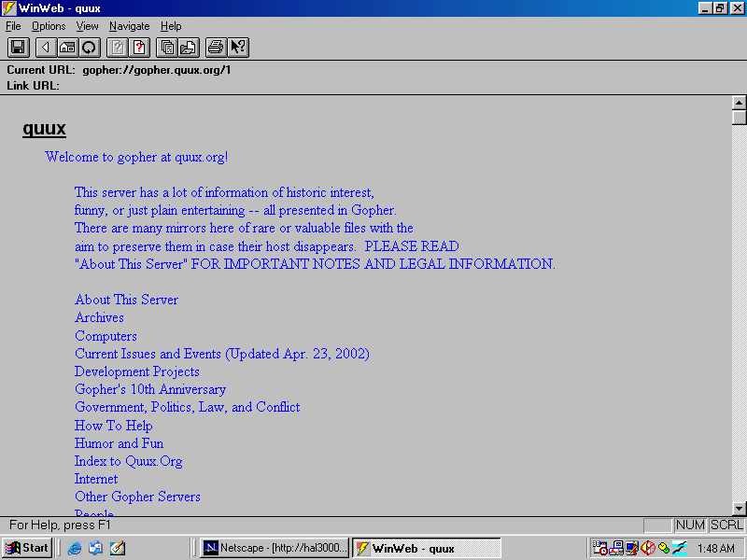
Task: Go back with the left arrow icon
Action: (44, 48)
